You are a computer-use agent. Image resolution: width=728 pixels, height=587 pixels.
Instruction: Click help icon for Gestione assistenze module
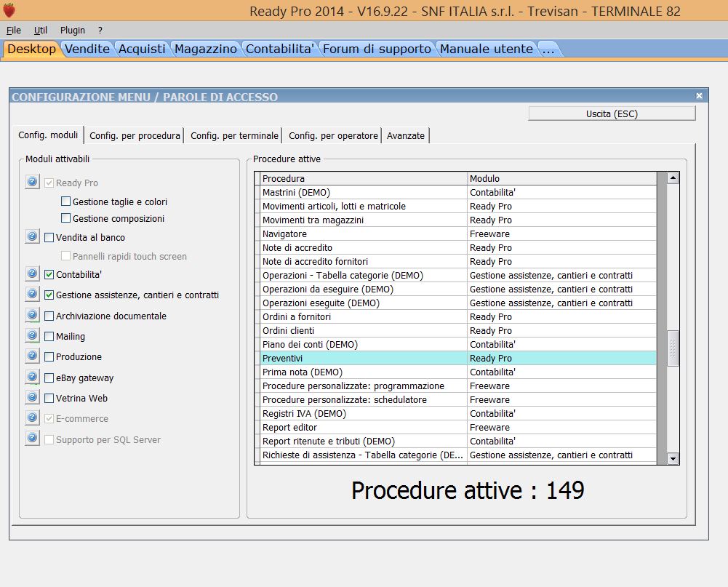(x=32, y=294)
